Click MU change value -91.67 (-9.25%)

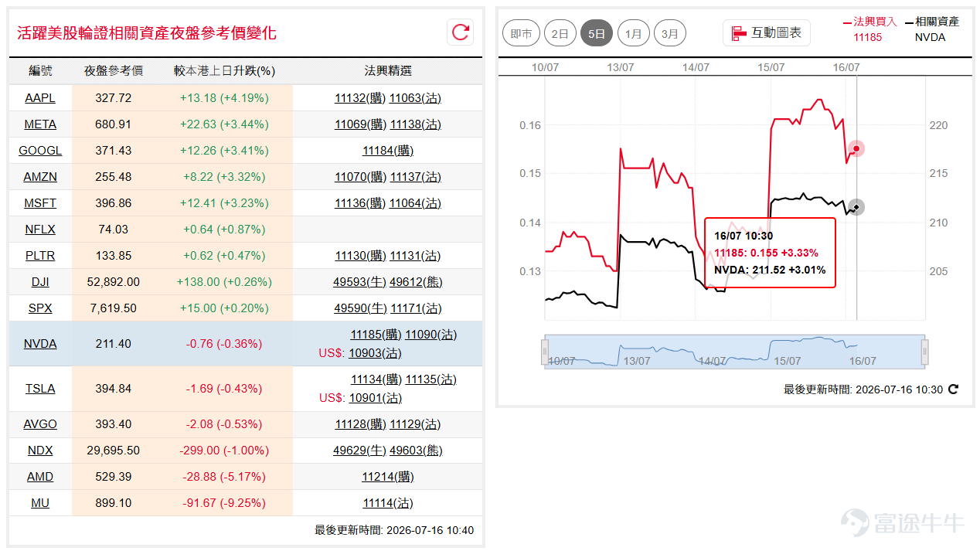224,503
